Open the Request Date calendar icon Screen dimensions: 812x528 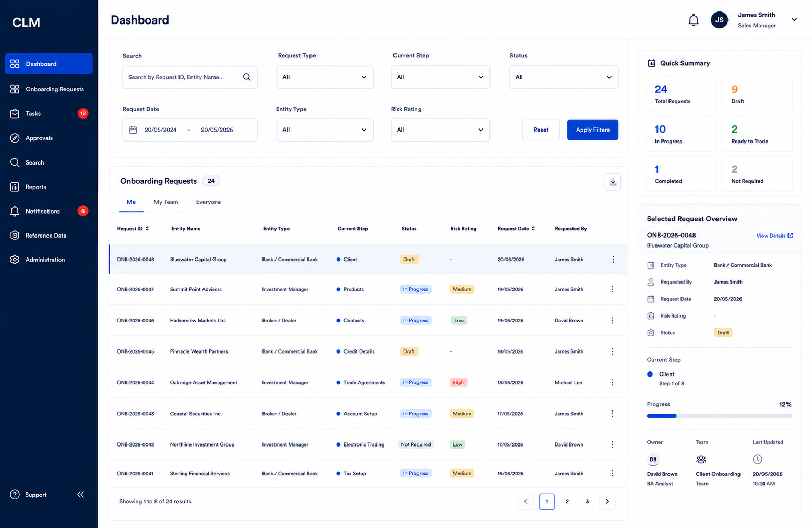click(x=133, y=130)
